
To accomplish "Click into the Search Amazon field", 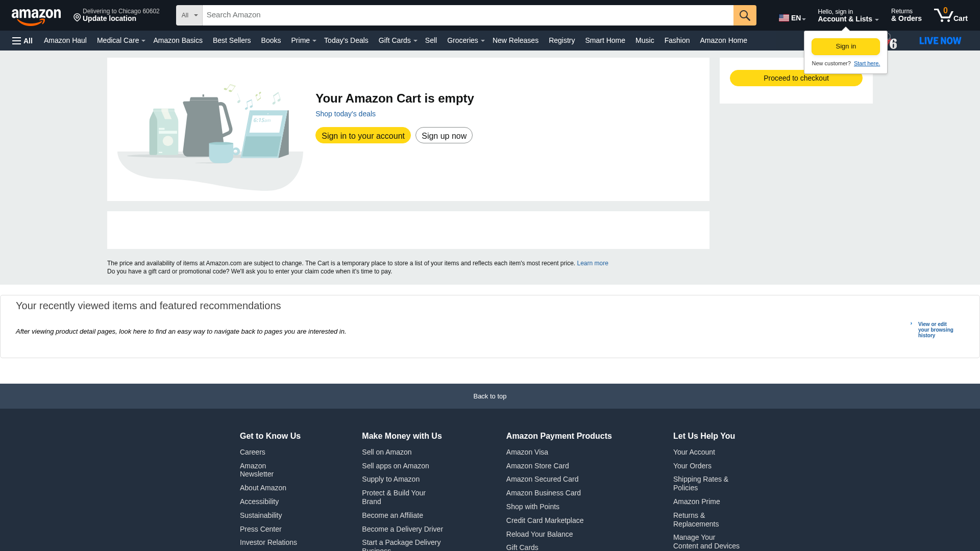I will point(468,15).
